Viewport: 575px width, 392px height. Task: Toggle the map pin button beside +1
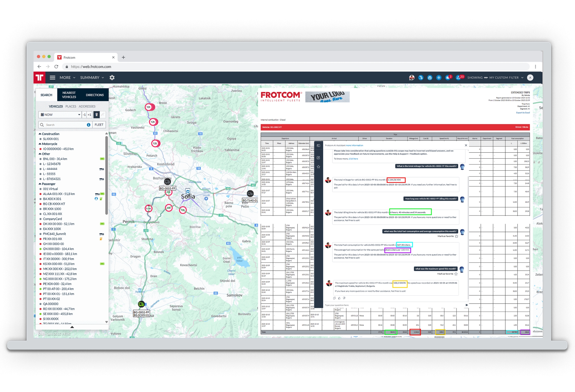[97, 115]
